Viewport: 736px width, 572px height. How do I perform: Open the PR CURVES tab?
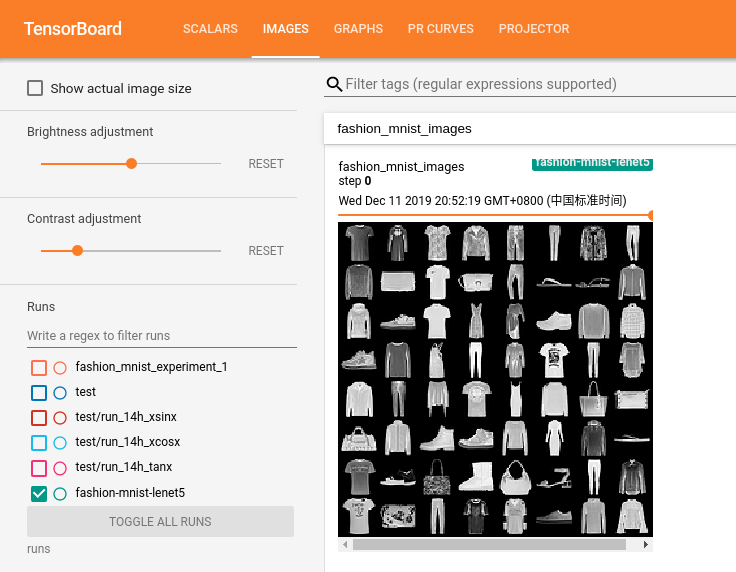click(x=440, y=29)
